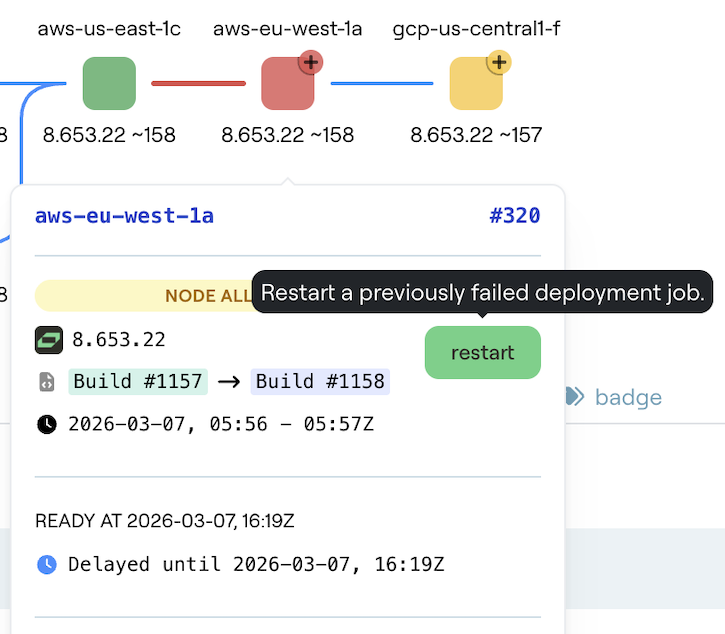This screenshot has height=634, width=725.
Task: Open Build #1158 link
Action: coord(320,382)
